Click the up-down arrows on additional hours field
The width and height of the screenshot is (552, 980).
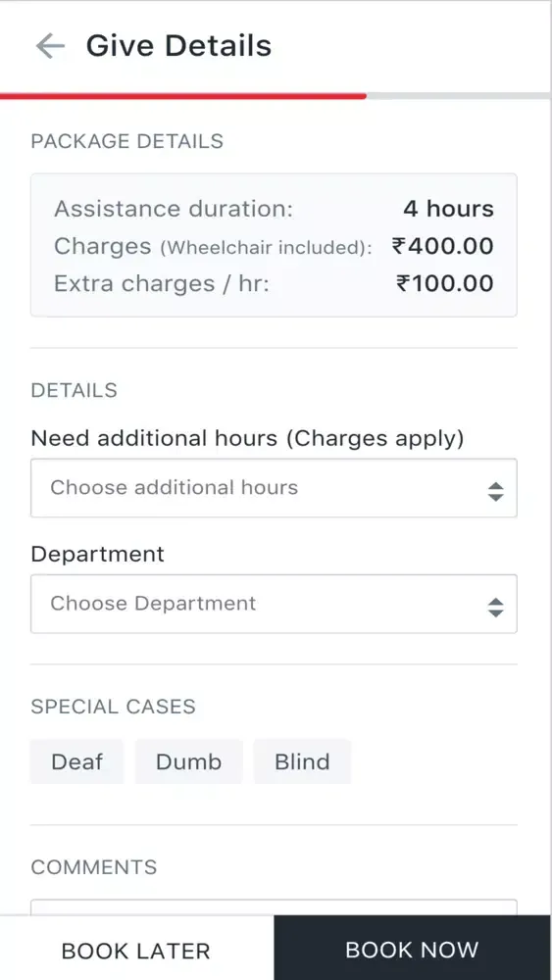point(496,491)
